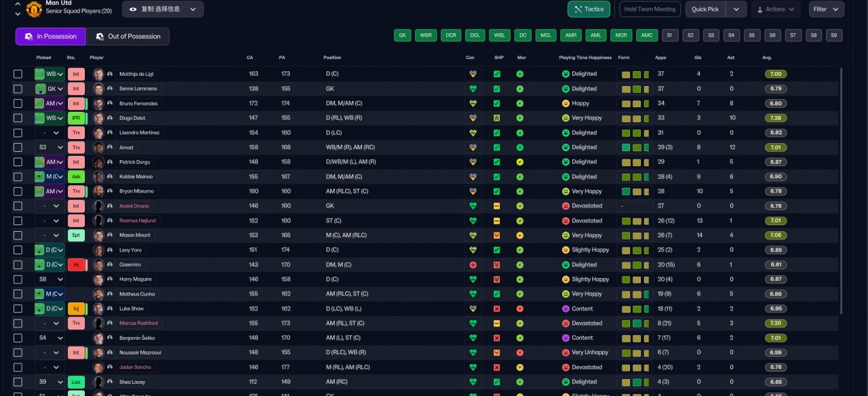Sort by Playing Time Happiness column header
The height and width of the screenshot is (396, 868).
[x=585, y=58]
